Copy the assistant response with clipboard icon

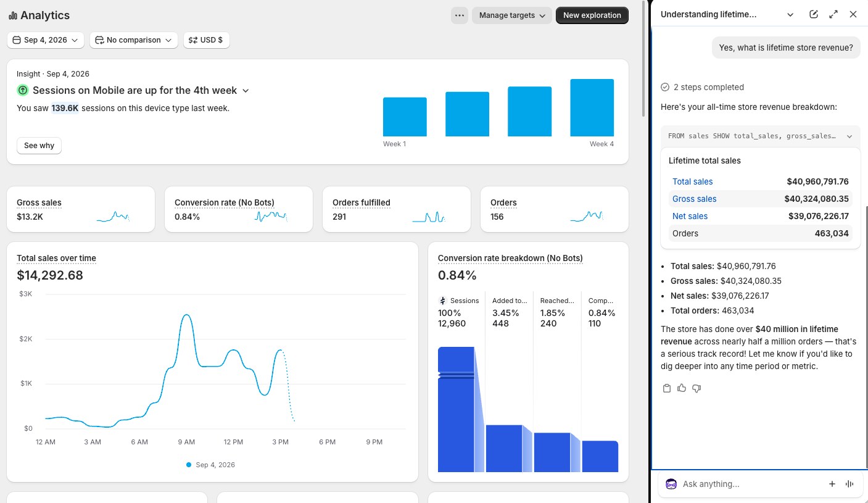point(666,388)
